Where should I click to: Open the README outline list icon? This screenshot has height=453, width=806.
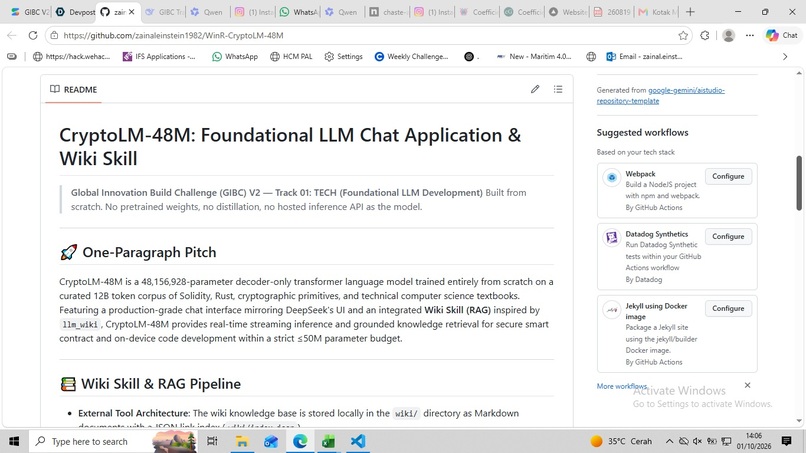pyautogui.click(x=558, y=89)
